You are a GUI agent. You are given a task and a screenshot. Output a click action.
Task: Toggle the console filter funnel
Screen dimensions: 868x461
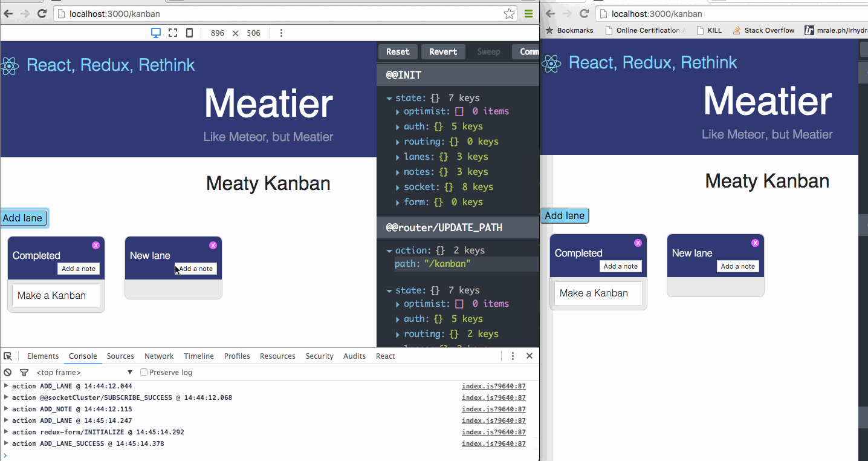pos(24,372)
